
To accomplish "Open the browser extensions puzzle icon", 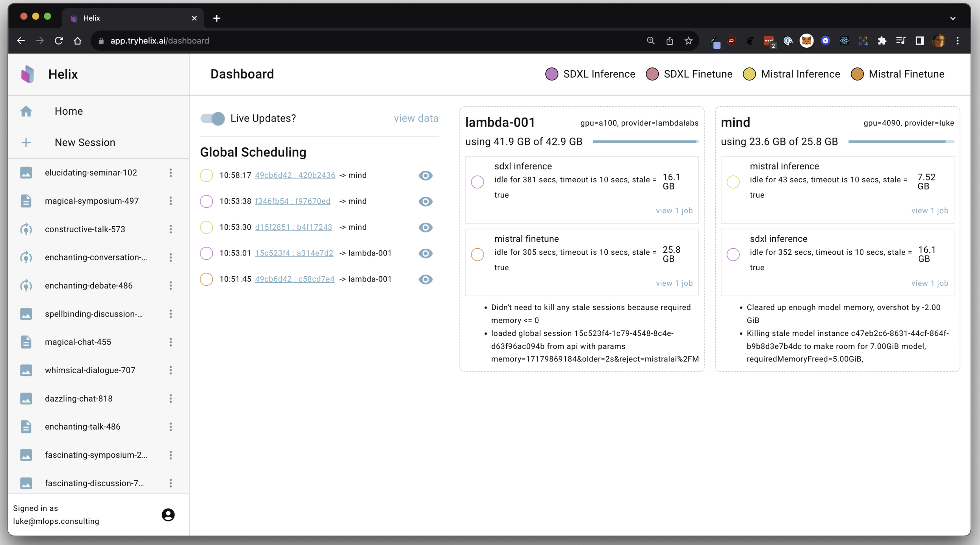I will tap(882, 41).
